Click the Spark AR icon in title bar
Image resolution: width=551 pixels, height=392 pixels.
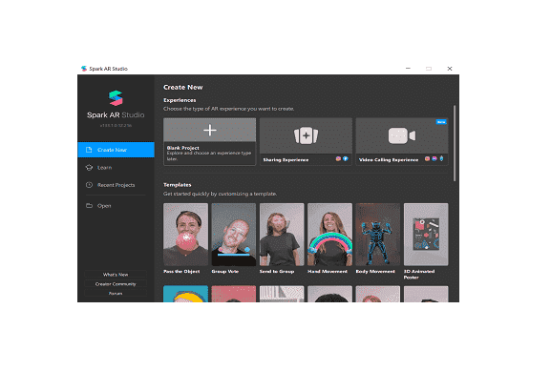[x=84, y=69]
